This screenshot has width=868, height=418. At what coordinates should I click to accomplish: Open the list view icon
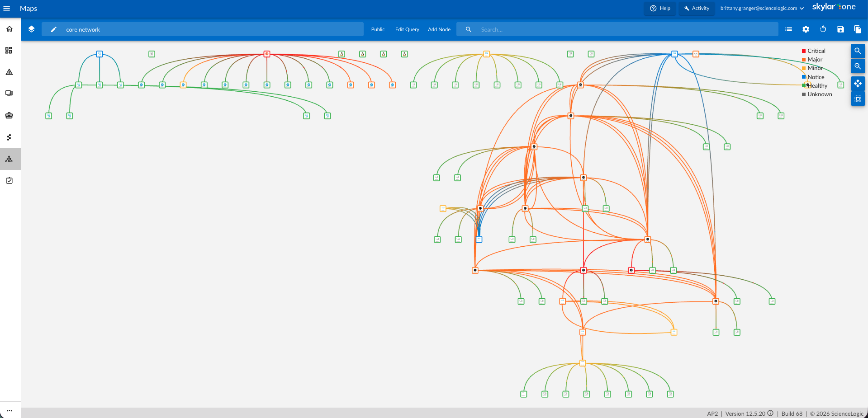788,29
